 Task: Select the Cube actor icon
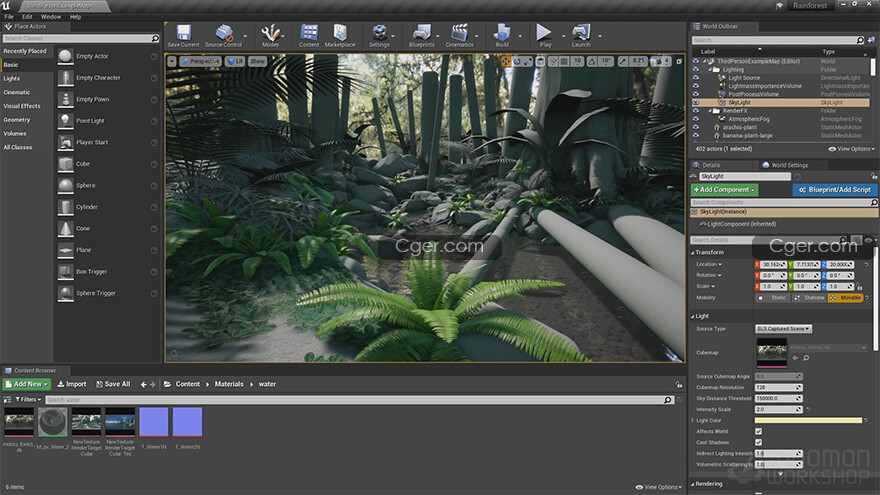(66, 164)
